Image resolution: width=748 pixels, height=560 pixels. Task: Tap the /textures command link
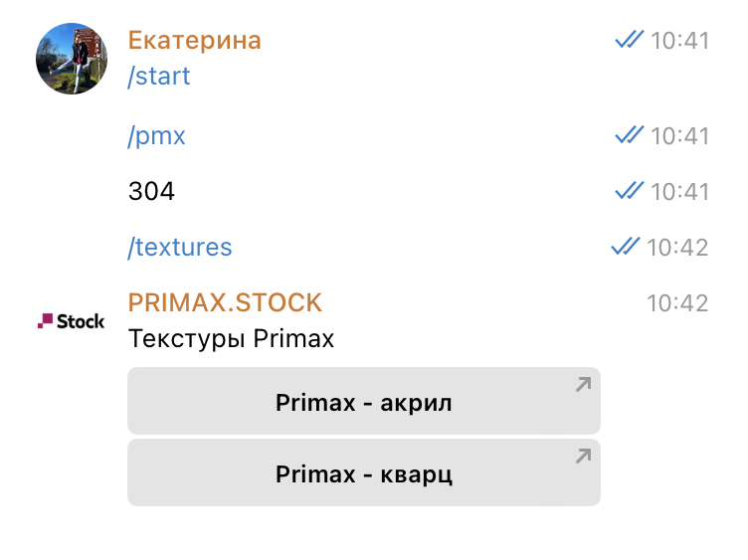click(180, 248)
